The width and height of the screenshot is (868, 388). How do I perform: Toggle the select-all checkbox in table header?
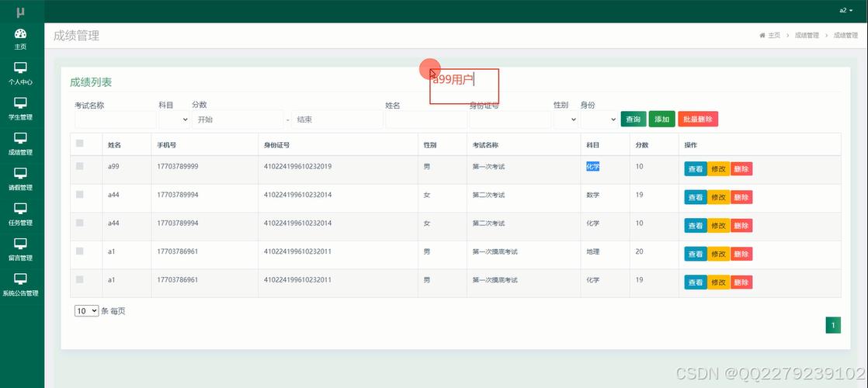click(80, 144)
